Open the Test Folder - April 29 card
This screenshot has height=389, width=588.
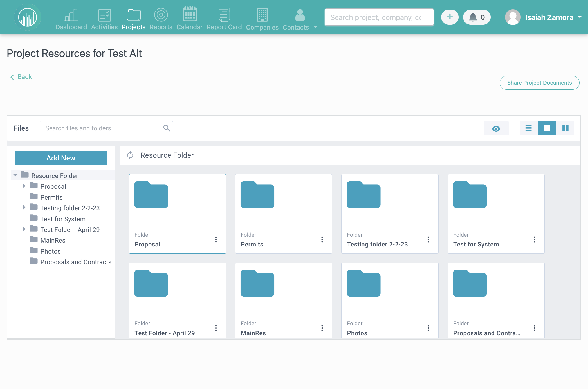coord(178,300)
